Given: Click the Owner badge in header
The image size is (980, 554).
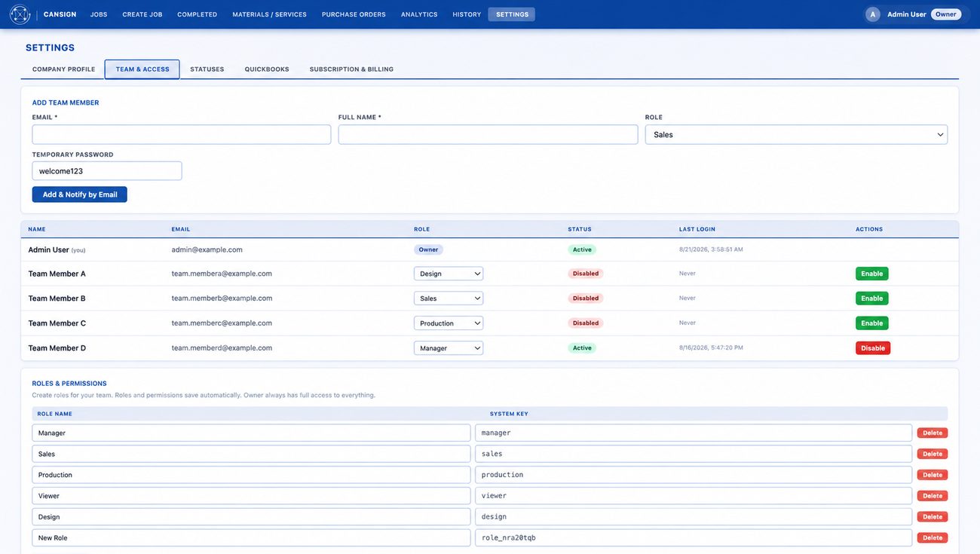Looking at the screenshot, I should (946, 14).
